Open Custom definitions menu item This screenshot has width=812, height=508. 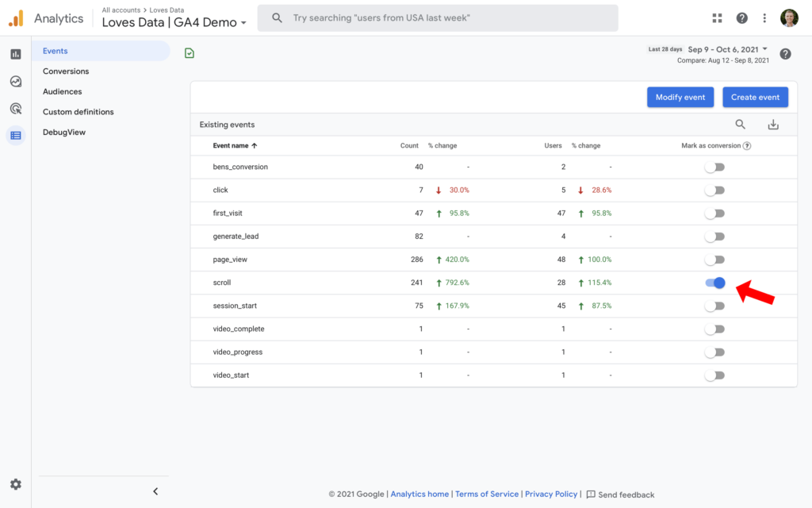coord(79,111)
